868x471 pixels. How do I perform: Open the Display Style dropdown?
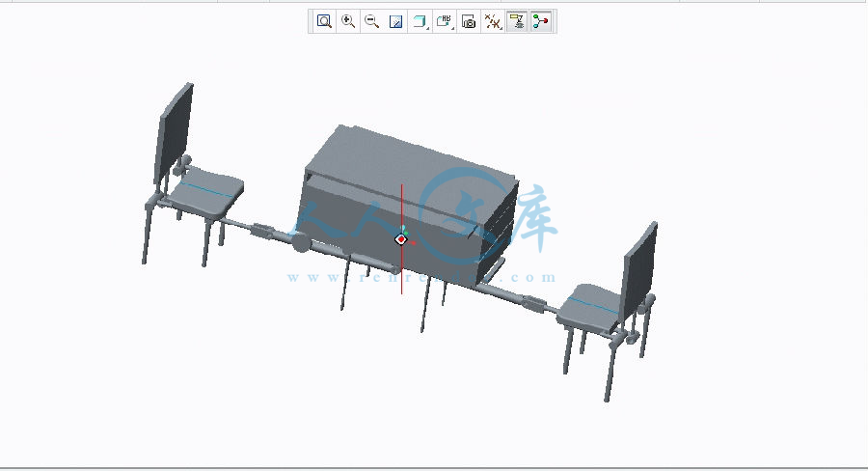420,21
